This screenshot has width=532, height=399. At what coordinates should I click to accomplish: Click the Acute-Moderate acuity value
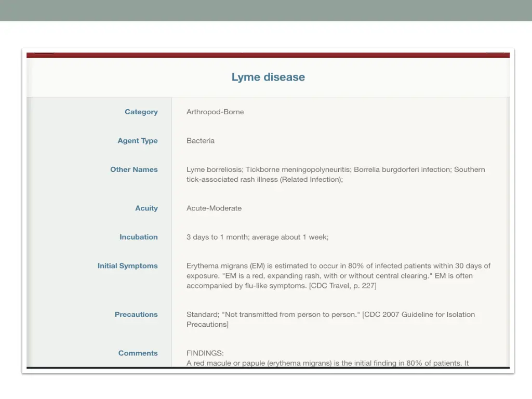point(214,208)
